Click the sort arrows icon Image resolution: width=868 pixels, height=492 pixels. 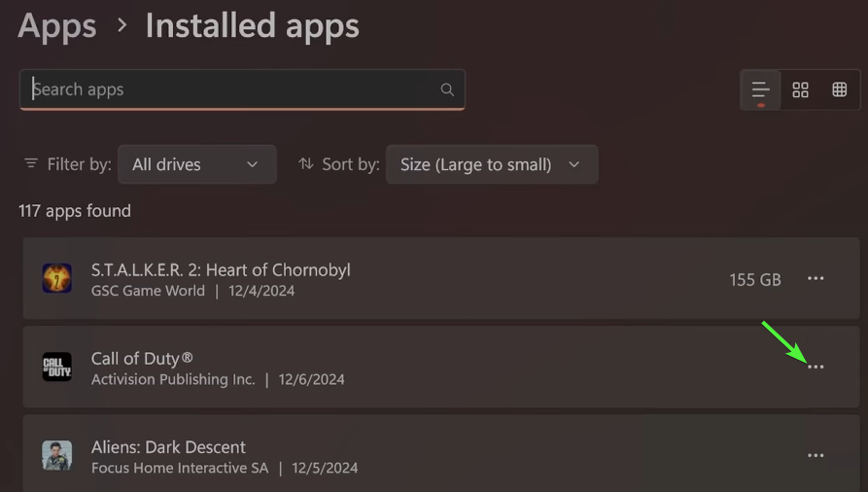click(306, 164)
